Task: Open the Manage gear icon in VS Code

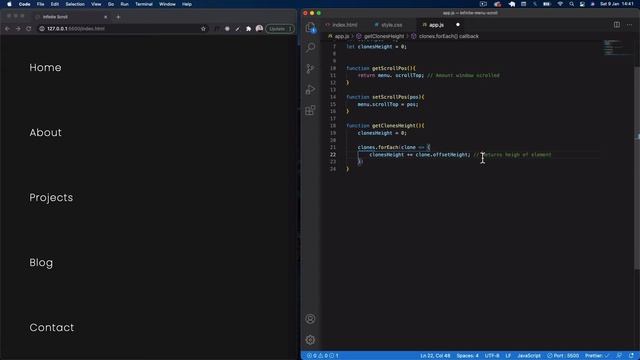Action: 310,340
